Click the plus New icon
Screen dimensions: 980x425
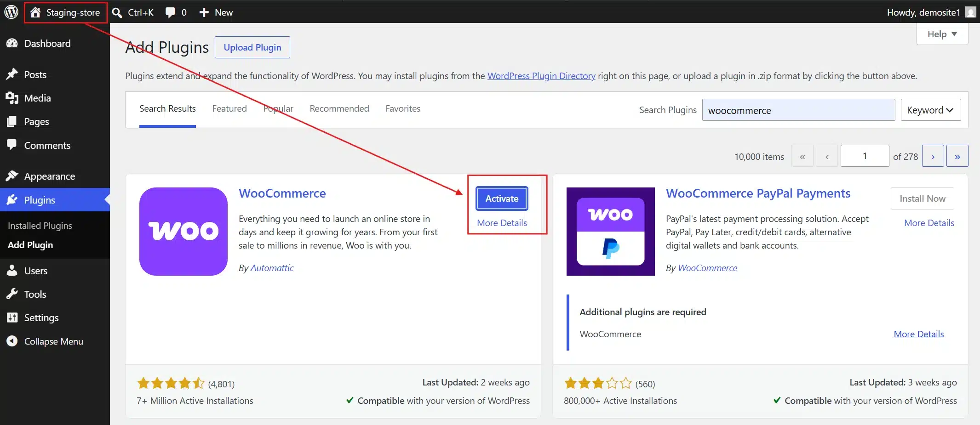point(204,12)
